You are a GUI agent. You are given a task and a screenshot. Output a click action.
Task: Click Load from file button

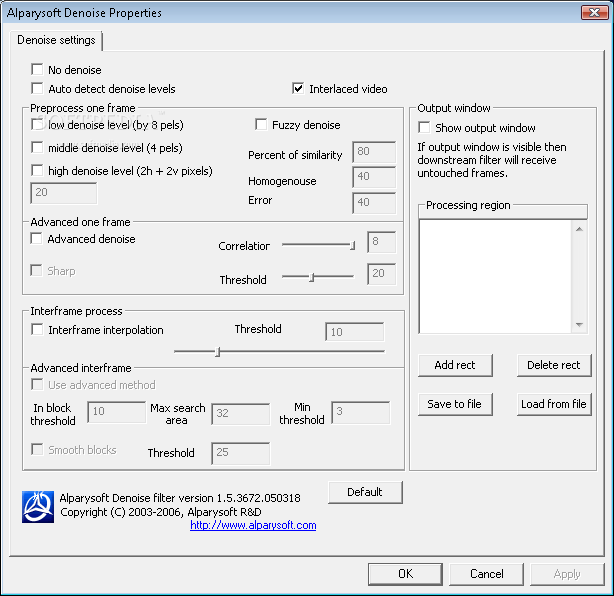[554, 404]
